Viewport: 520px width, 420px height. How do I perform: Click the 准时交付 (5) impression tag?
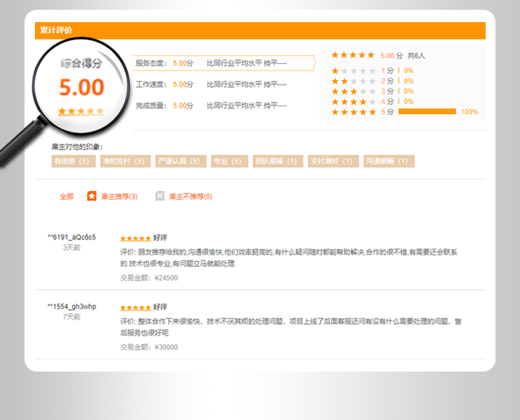[x=124, y=161]
